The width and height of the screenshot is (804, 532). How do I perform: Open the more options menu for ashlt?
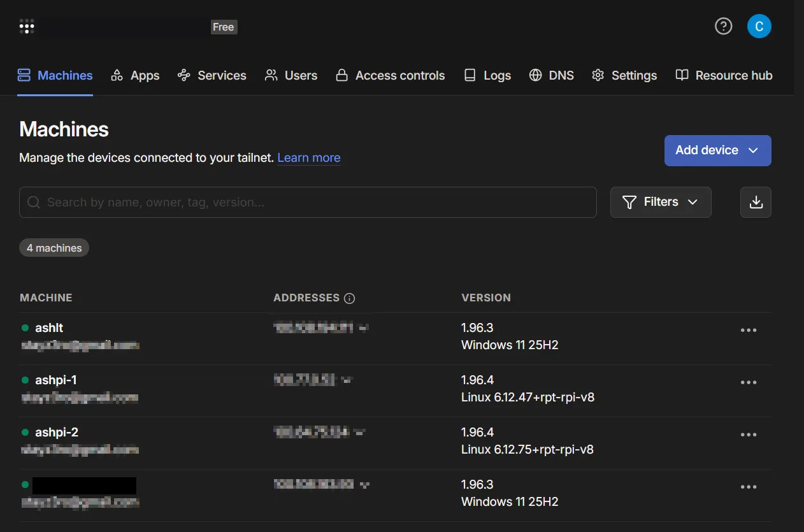[x=749, y=330]
